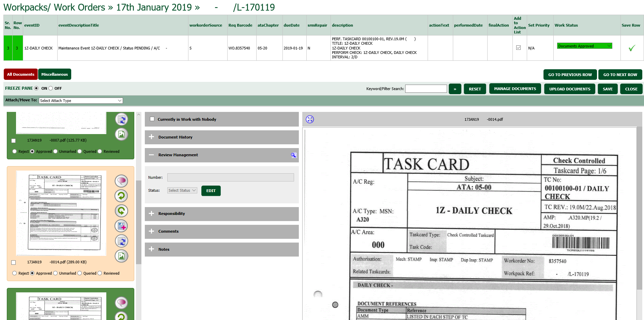Open the Select Status dropdown in Review Management

coord(182,190)
